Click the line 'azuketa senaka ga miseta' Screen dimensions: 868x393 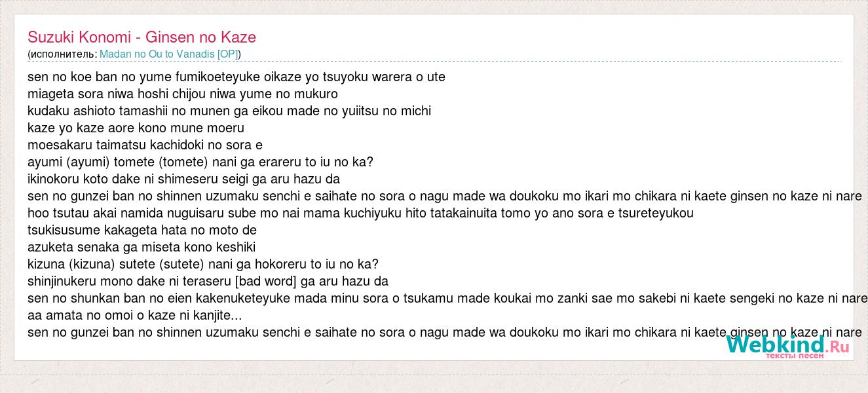pos(142,247)
